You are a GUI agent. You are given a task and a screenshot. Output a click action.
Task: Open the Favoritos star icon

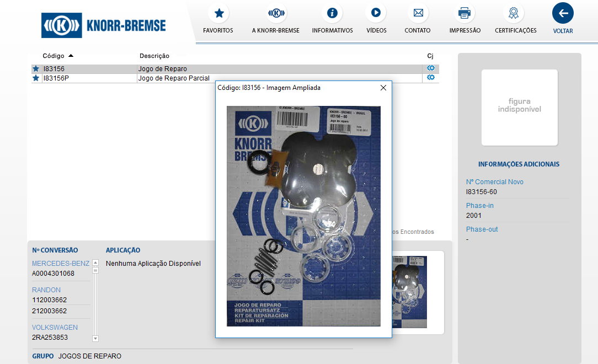218,13
